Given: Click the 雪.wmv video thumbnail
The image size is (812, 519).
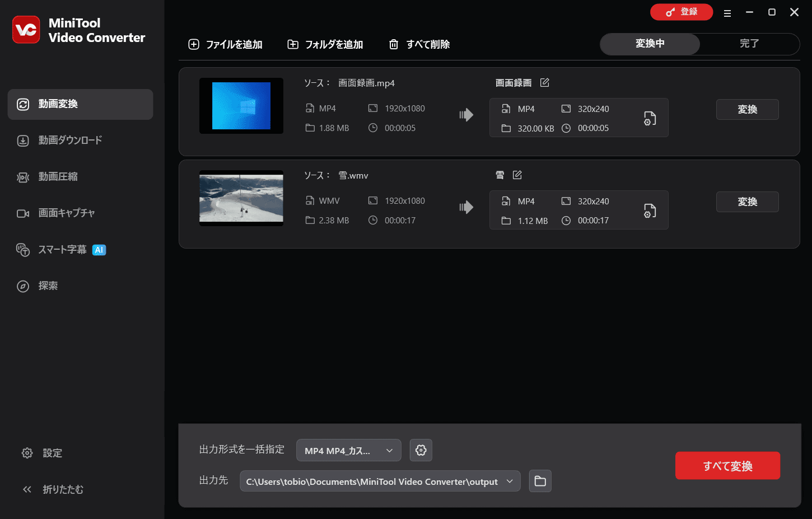Looking at the screenshot, I should [241, 198].
